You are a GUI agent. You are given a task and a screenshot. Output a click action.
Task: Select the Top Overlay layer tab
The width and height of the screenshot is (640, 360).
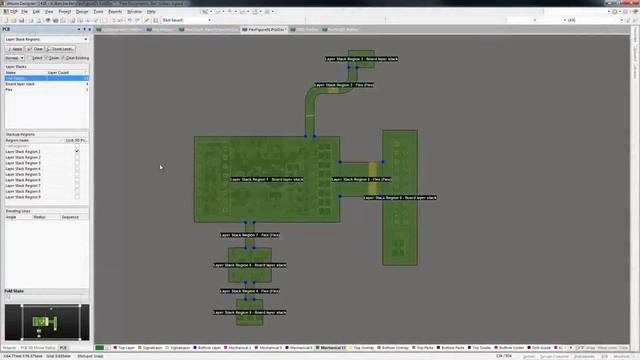point(362,348)
